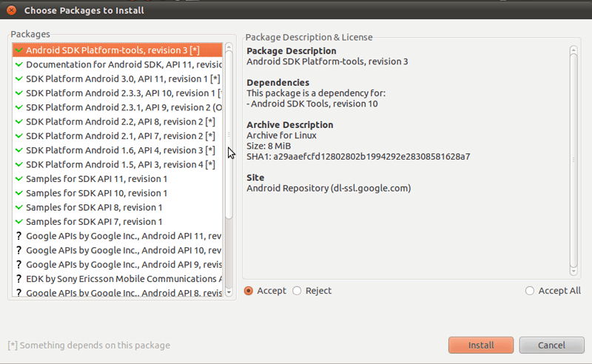The image size is (592, 364).
Task: Select SDK Platform Android 1.5, API 3 entry
Action: point(118,165)
